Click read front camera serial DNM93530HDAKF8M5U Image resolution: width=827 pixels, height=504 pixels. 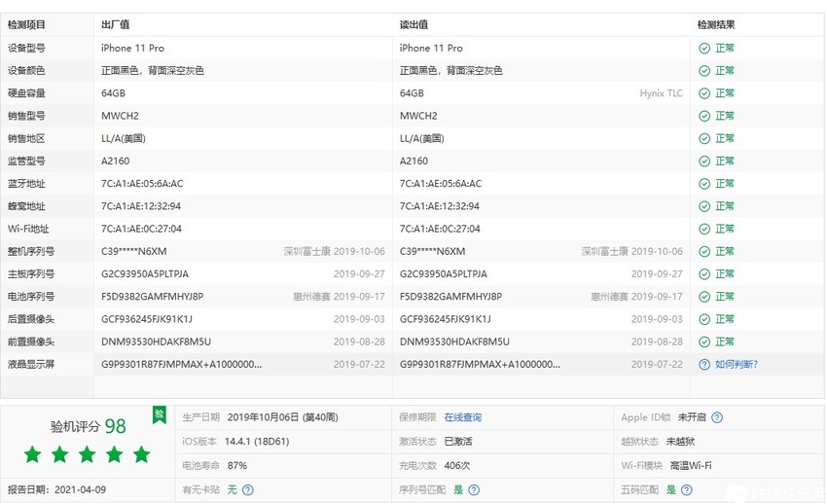pyautogui.click(x=454, y=342)
